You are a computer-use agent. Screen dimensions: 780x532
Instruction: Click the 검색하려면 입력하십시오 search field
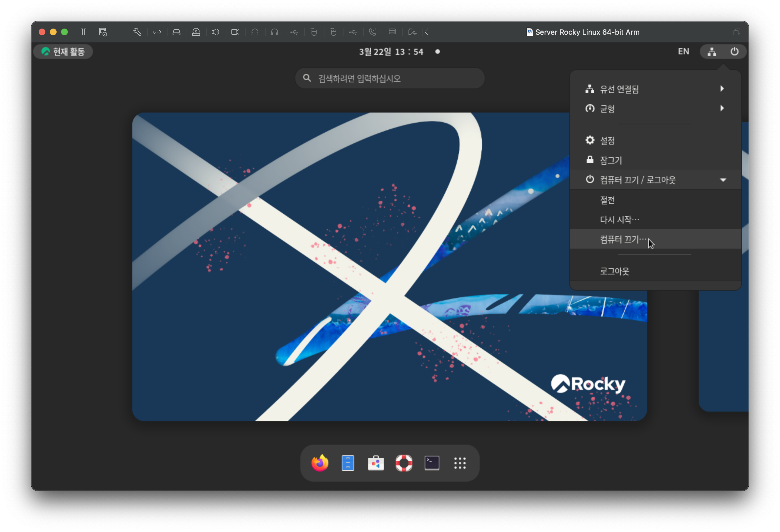(x=389, y=78)
